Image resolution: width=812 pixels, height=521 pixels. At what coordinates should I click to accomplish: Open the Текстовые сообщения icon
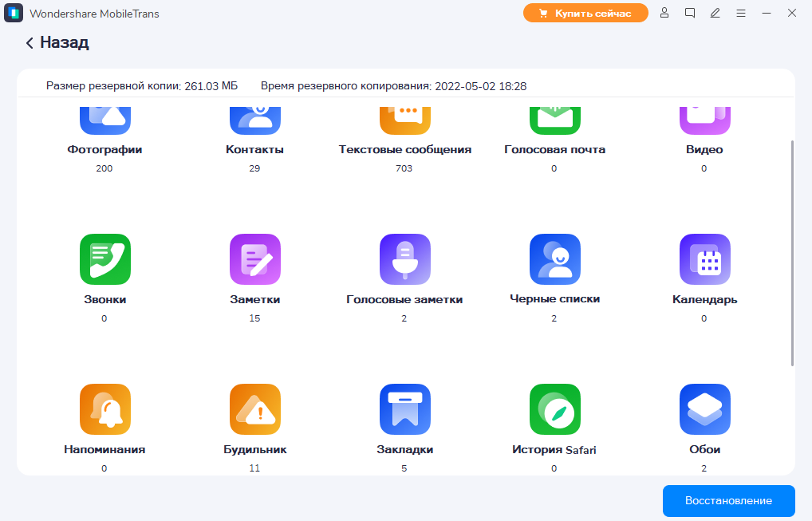405,120
